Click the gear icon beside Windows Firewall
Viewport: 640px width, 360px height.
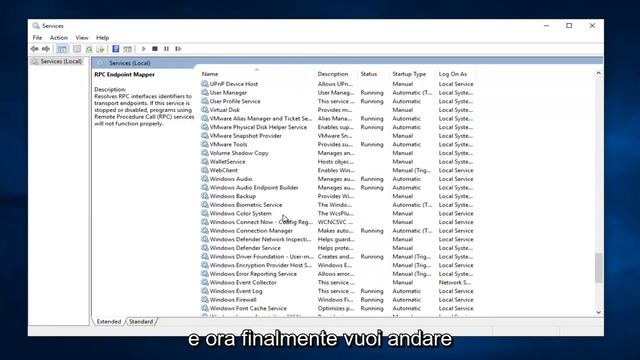coord(205,300)
